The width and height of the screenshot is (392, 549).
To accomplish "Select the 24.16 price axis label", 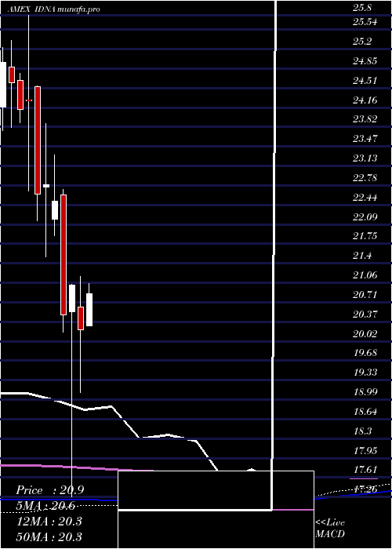I will click(x=365, y=100).
